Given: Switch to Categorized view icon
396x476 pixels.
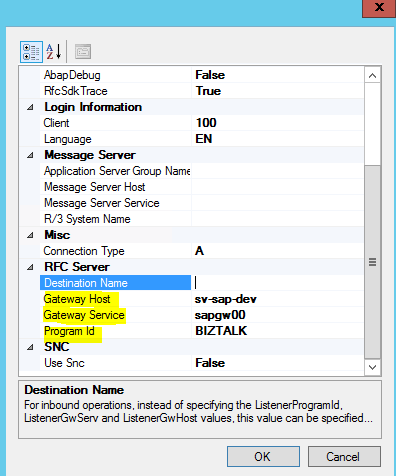Looking at the screenshot, I should coord(31,52).
